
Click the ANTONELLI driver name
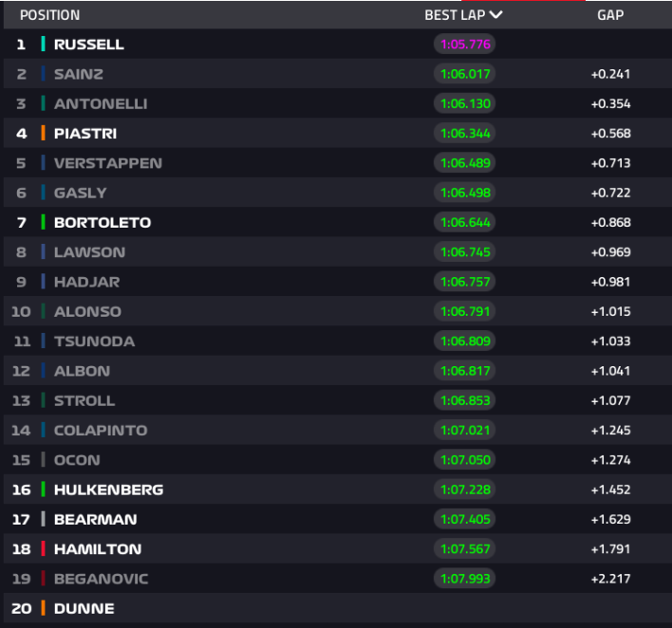[x=101, y=103]
